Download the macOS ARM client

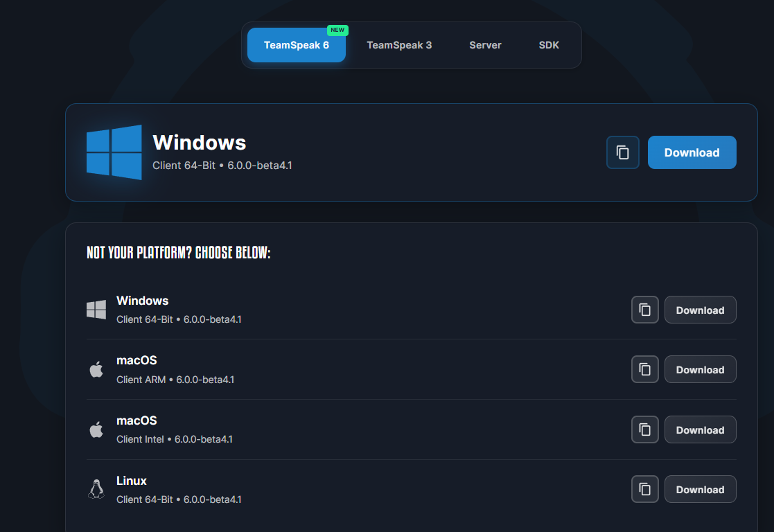tap(700, 369)
